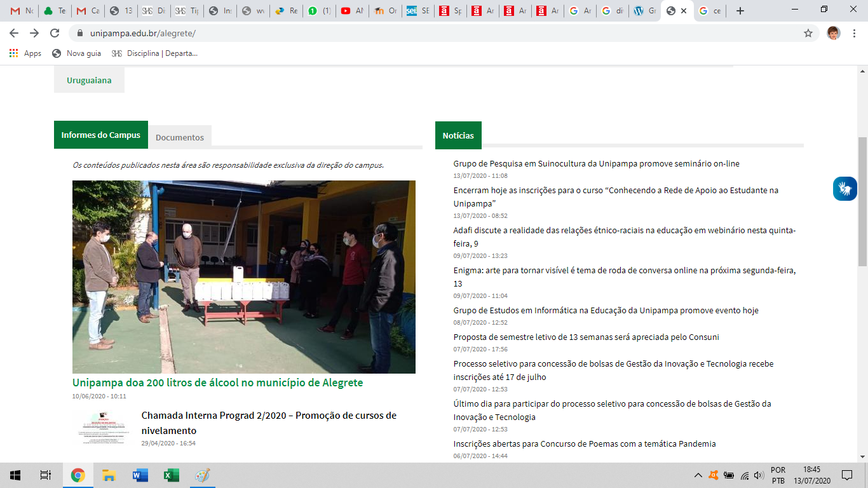This screenshot has height=488, width=868.
Task: Switch to the Documentos tab
Action: 180,137
